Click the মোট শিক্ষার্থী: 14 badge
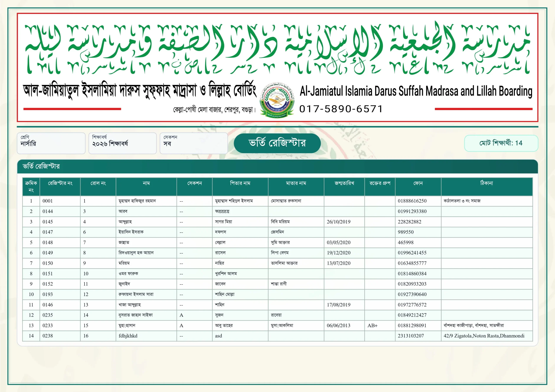 (501, 143)
